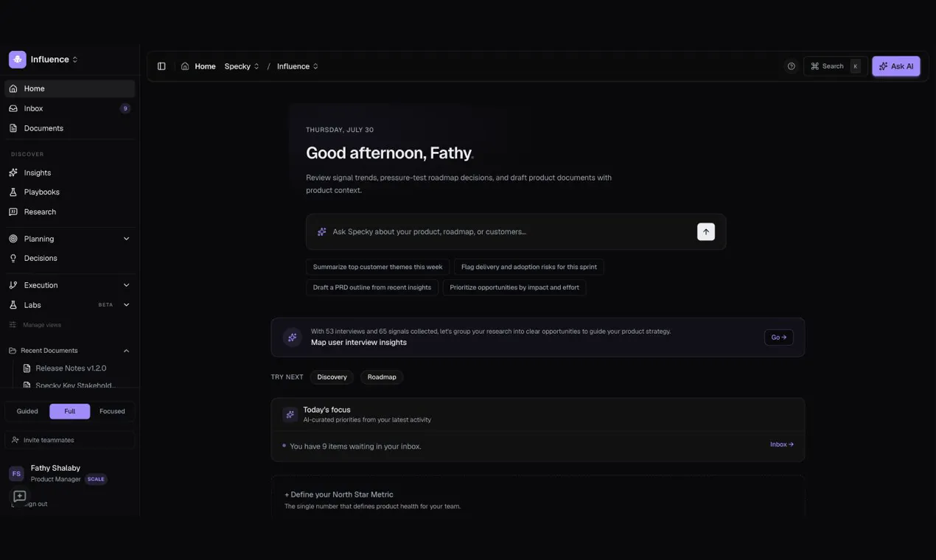Viewport: 936px width, 560px height.
Task: Click Define your North Star Metric
Action: (x=339, y=494)
